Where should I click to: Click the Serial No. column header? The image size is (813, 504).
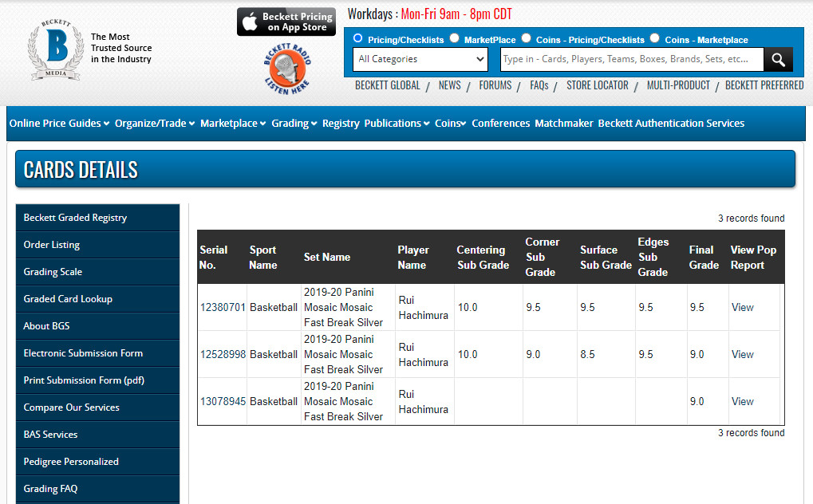tap(214, 258)
